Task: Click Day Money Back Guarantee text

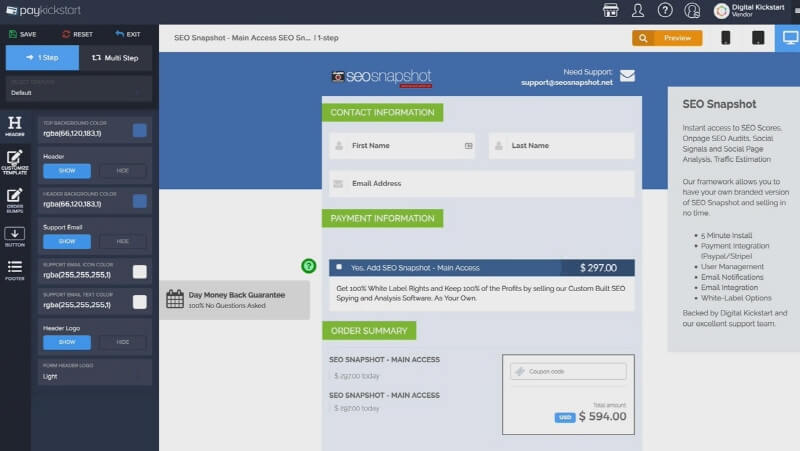Action: [x=237, y=295]
